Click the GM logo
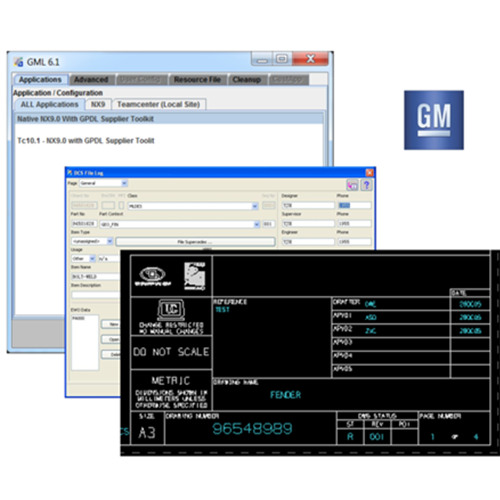 tap(434, 120)
